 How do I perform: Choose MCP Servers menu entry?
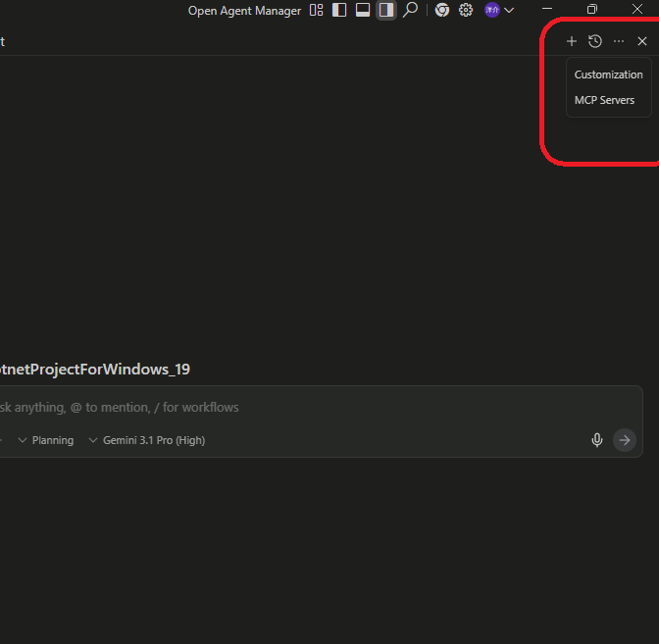604,100
